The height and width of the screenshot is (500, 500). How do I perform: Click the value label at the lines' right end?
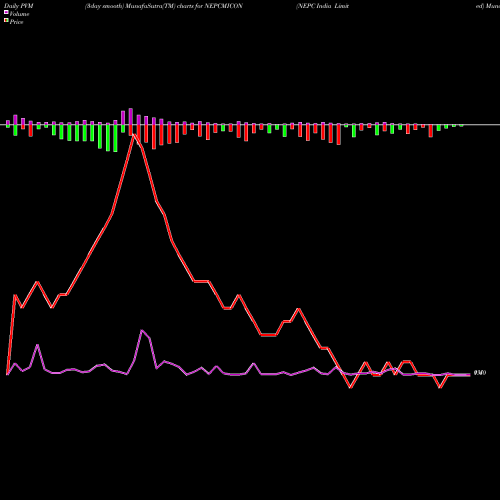(480, 373)
